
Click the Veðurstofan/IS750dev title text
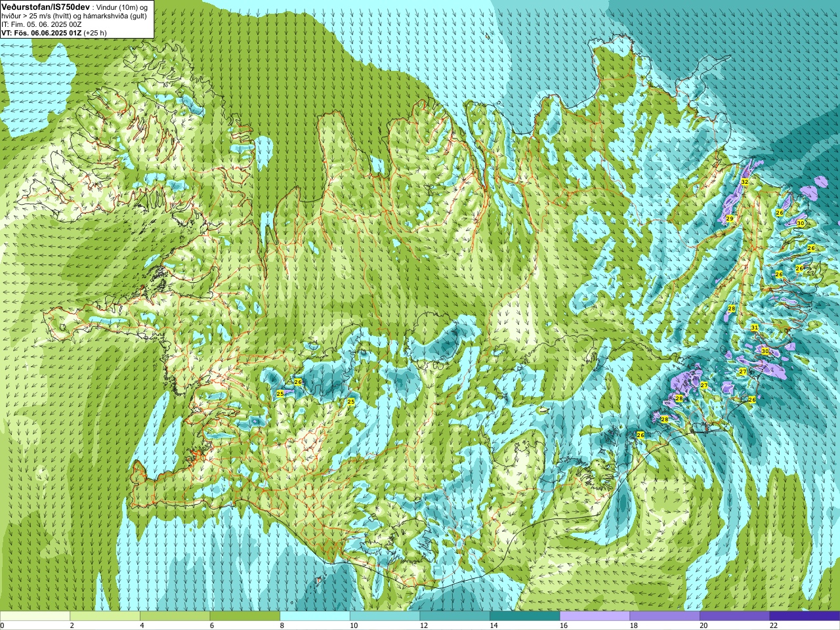coord(46,6)
